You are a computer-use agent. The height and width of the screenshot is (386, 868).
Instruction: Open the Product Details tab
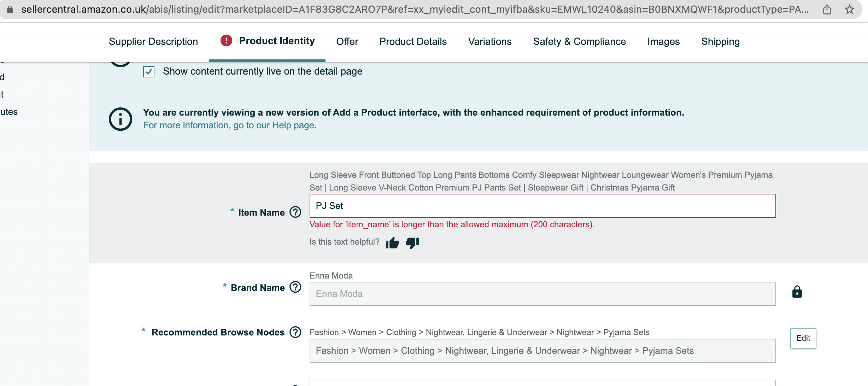[413, 42]
